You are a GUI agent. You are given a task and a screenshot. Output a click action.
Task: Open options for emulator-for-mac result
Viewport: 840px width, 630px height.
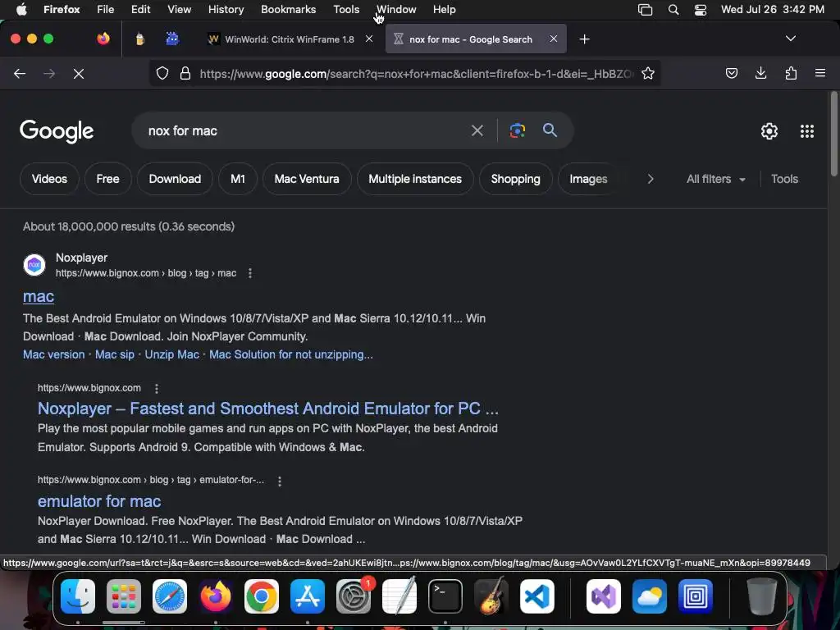pos(280,481)
